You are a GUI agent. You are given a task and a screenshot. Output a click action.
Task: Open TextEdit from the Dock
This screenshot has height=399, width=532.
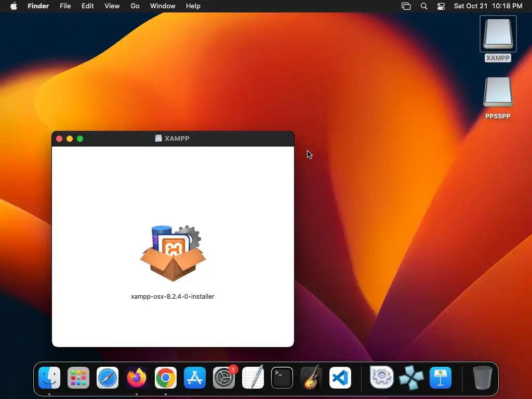tap(253, 377)
